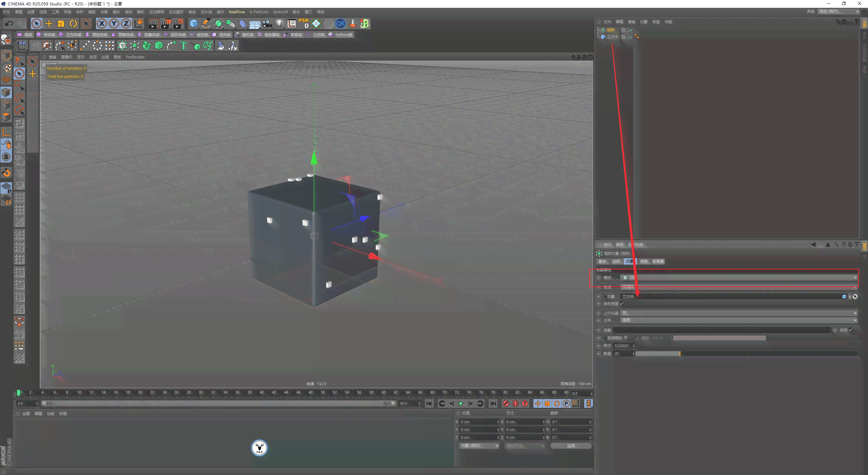
Task: Open the spline pen tool
Action: pos(206,23)
